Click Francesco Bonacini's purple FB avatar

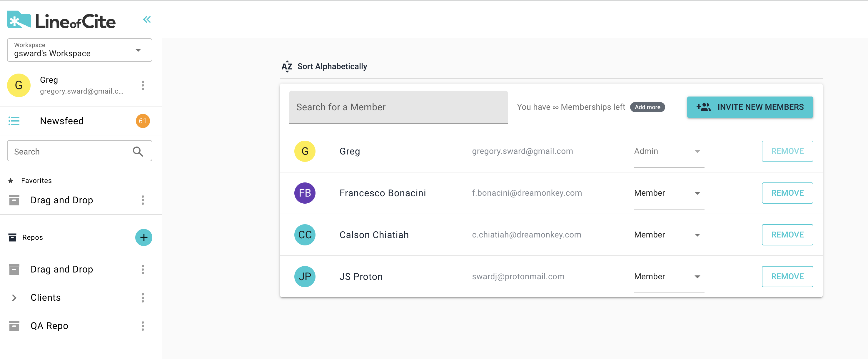[x=305, y=193]
